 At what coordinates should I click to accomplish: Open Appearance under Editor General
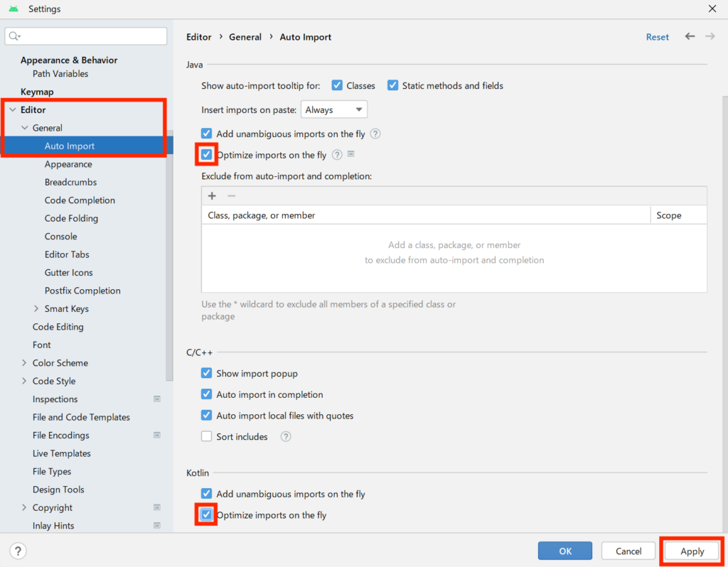pyautogui.click(x=68, y=164)
